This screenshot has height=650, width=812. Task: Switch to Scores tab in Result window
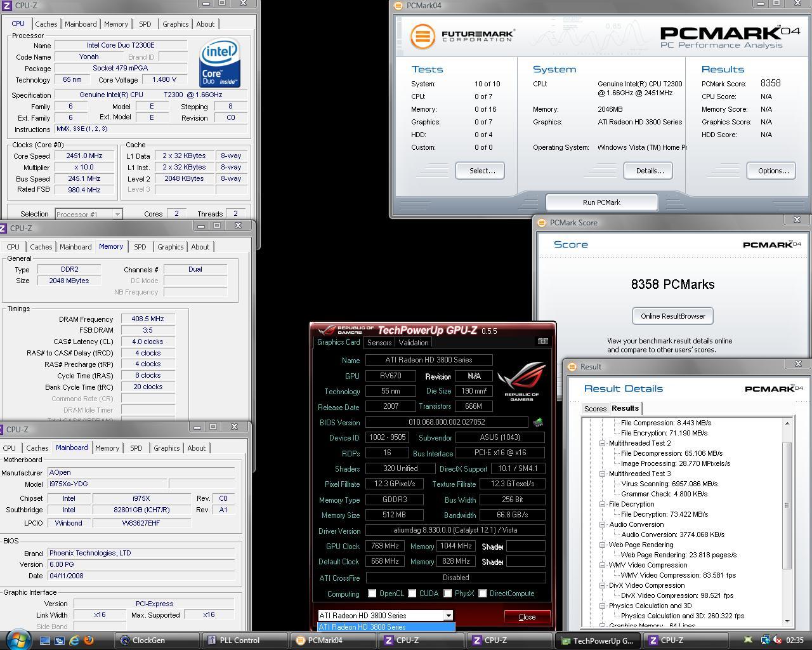point(595,409)
